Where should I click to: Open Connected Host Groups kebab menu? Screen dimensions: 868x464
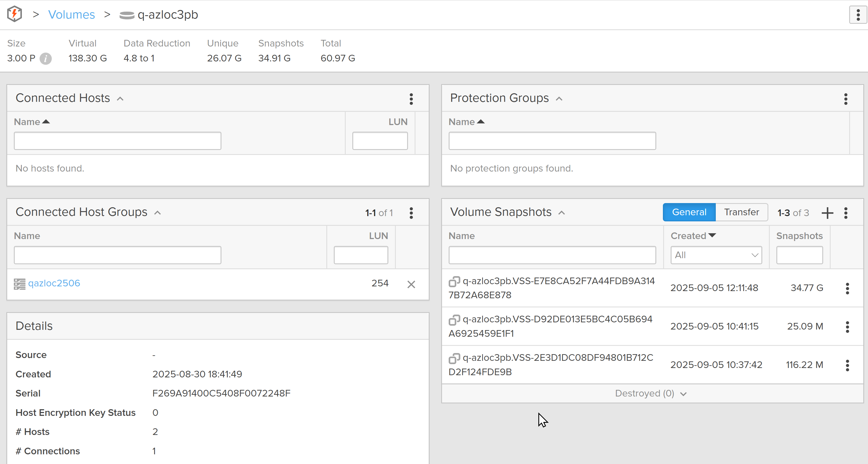click(411, 213)
